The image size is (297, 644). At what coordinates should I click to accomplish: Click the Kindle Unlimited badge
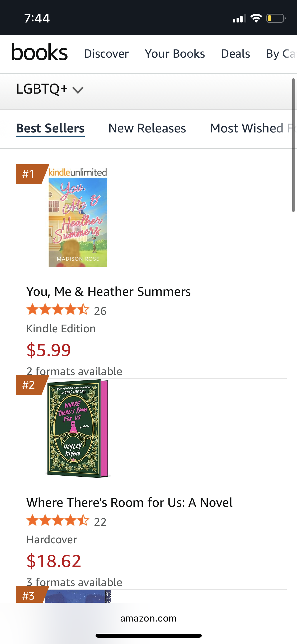click(x=78, y=172)
